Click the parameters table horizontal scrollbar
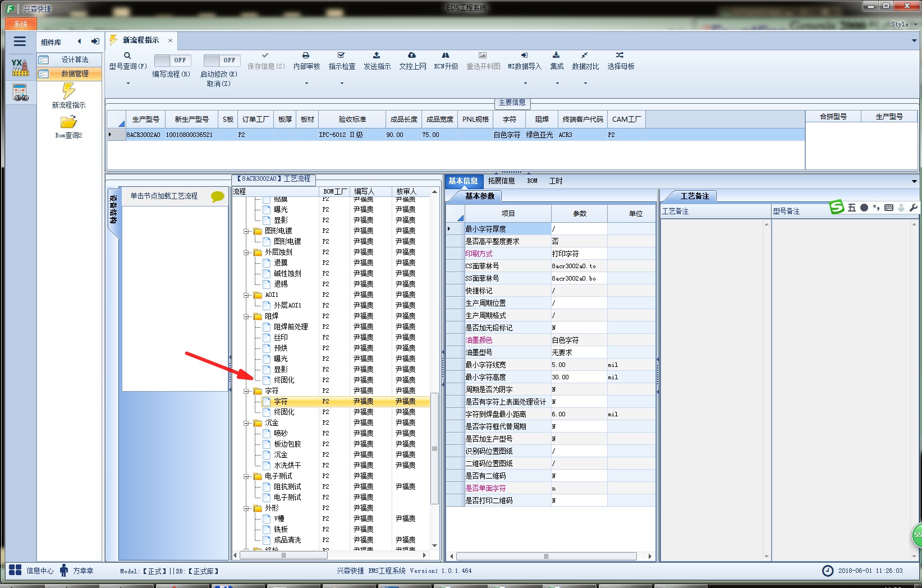922x588 pixels. pyautogui.click(x=547, y=556)
